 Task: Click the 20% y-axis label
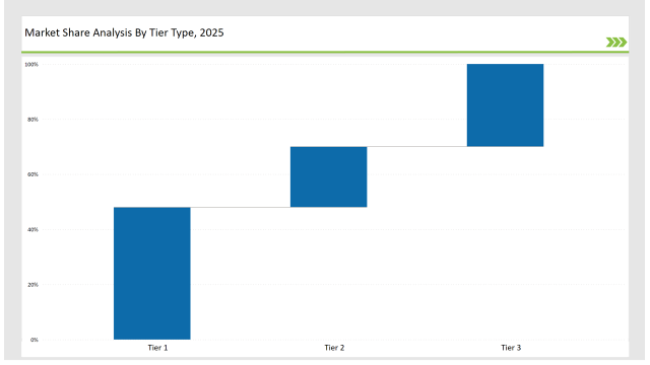point(33,285)
